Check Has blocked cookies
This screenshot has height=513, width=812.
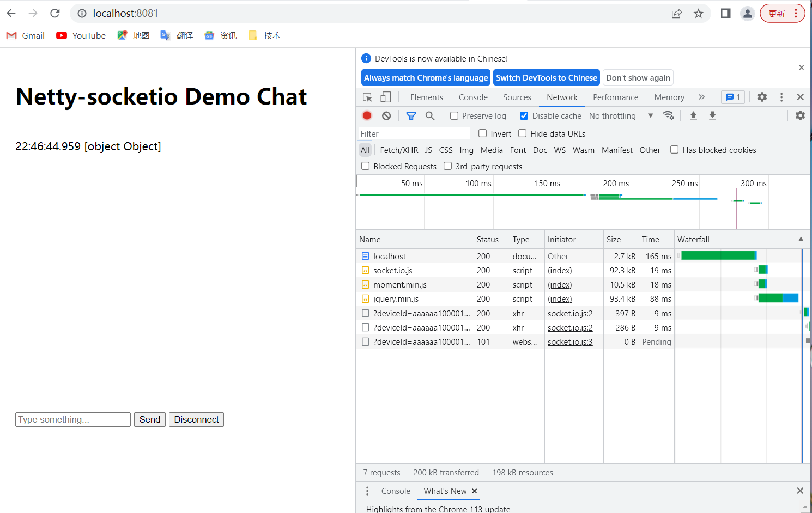click(674, 150)
